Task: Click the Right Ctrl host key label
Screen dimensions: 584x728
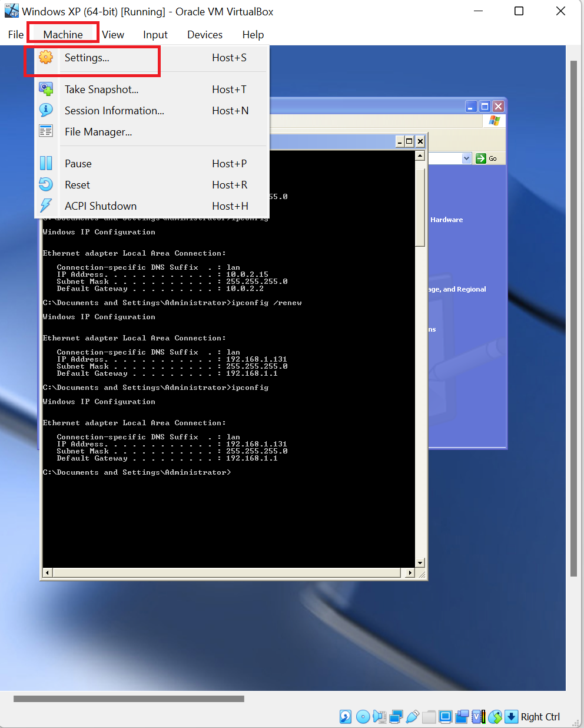Action: (540, 717)
